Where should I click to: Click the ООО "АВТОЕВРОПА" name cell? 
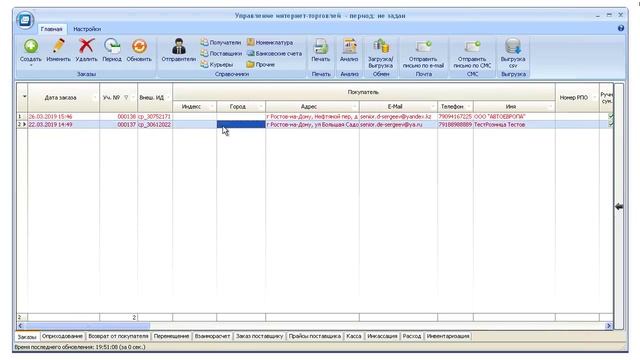click(x=514, y=117)
